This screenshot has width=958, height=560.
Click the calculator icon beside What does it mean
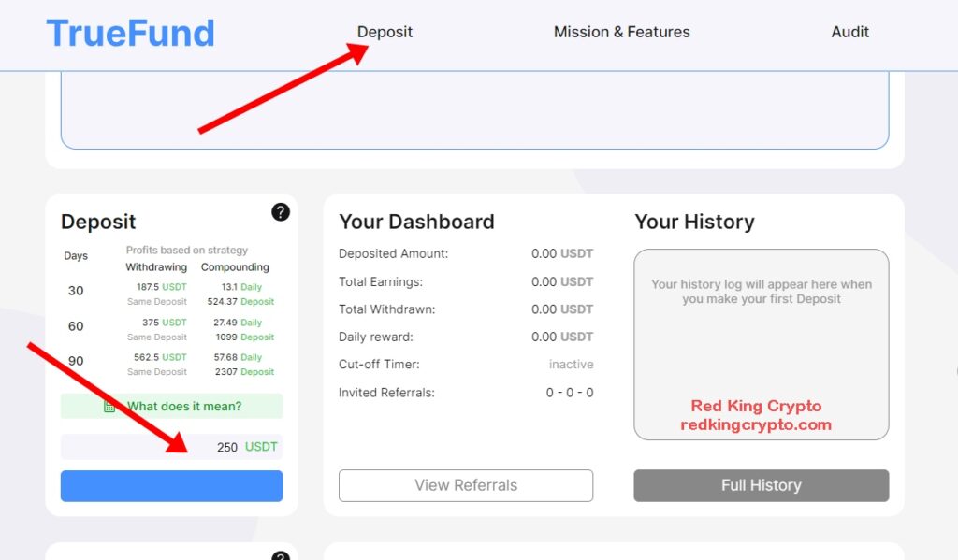click(109, 407)
